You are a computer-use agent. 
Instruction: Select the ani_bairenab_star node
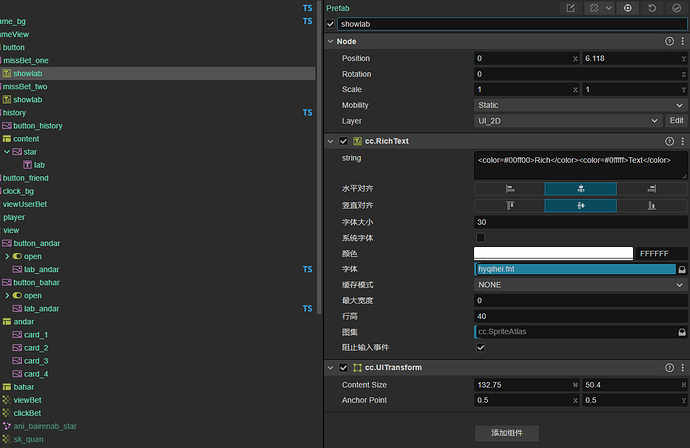point(45,426)
